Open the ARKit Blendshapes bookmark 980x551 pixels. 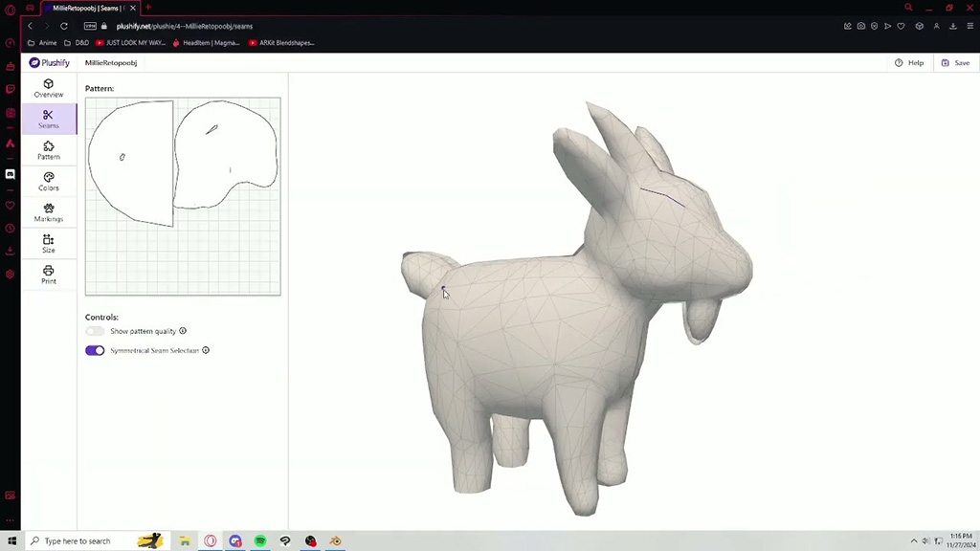coord(281,42)
